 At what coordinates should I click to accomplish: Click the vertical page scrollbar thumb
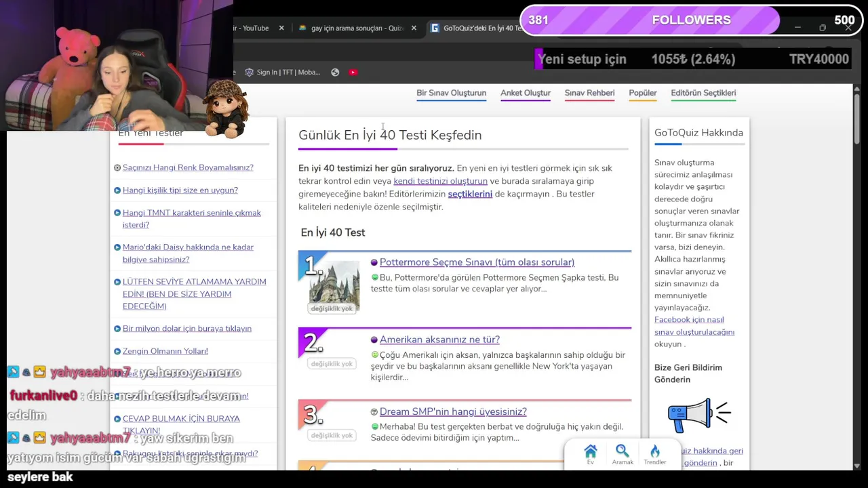pos(857,119)
